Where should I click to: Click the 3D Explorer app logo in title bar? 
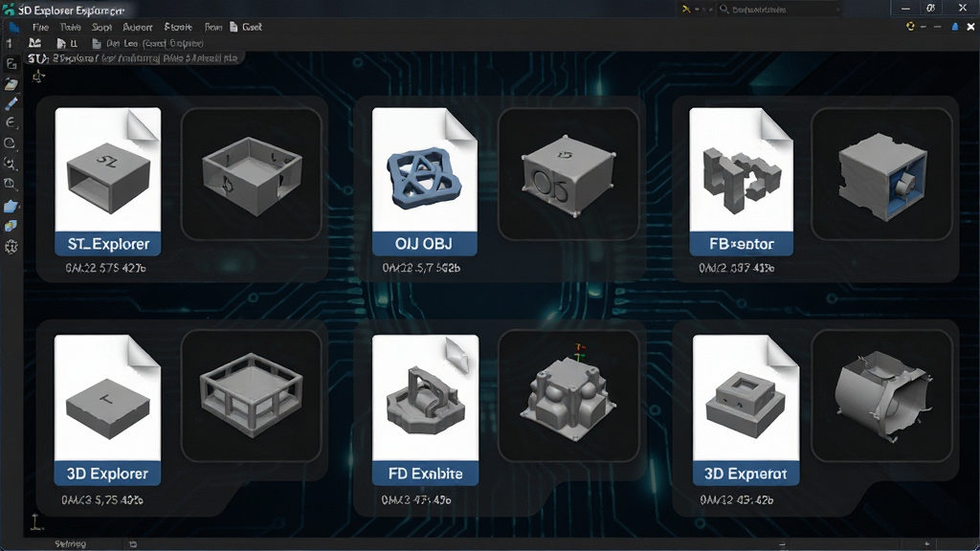(8, 9)
